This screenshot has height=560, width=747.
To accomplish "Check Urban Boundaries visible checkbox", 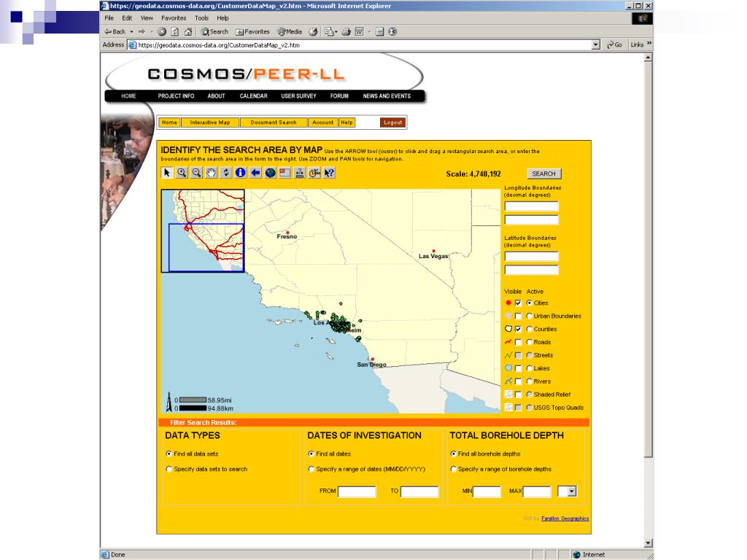I will coord(518,316).
